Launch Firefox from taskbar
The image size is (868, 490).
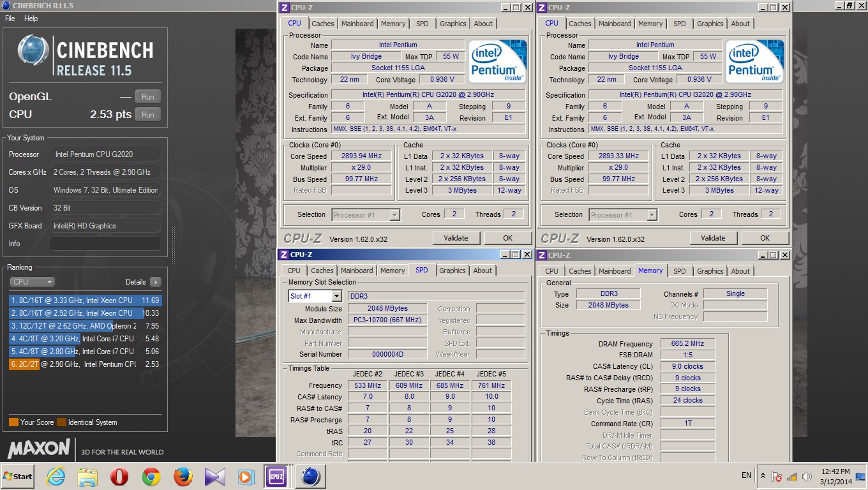click(183, 477)
